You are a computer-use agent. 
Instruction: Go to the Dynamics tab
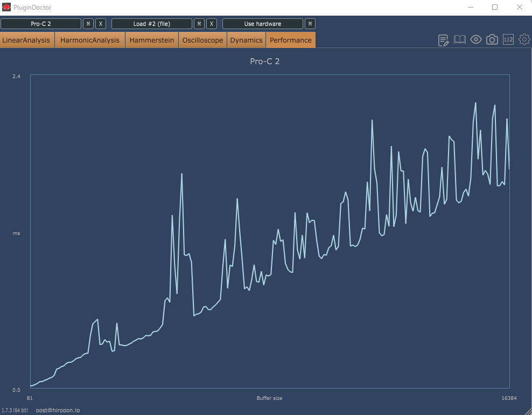click(246, 40)
